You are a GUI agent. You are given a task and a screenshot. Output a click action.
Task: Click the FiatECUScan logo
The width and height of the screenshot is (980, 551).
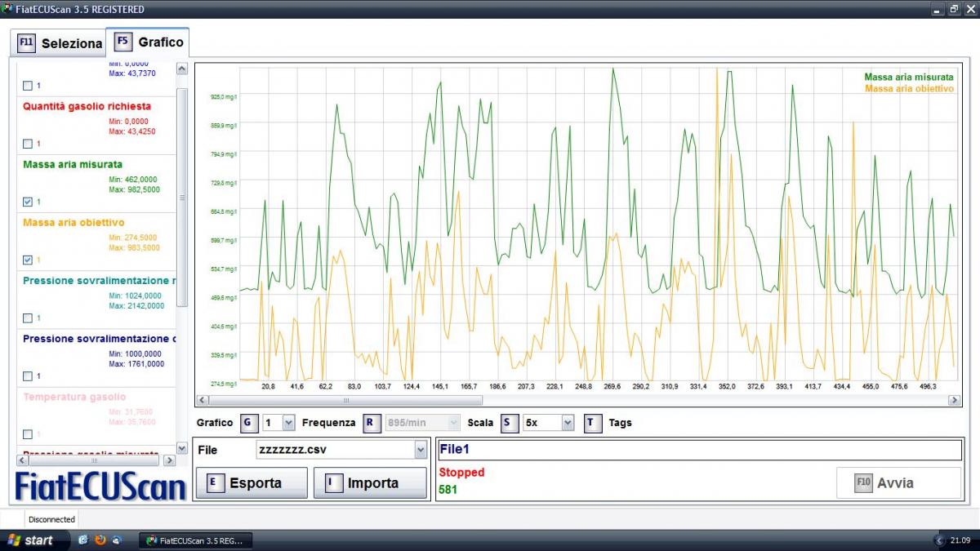(x=100, y=487)
